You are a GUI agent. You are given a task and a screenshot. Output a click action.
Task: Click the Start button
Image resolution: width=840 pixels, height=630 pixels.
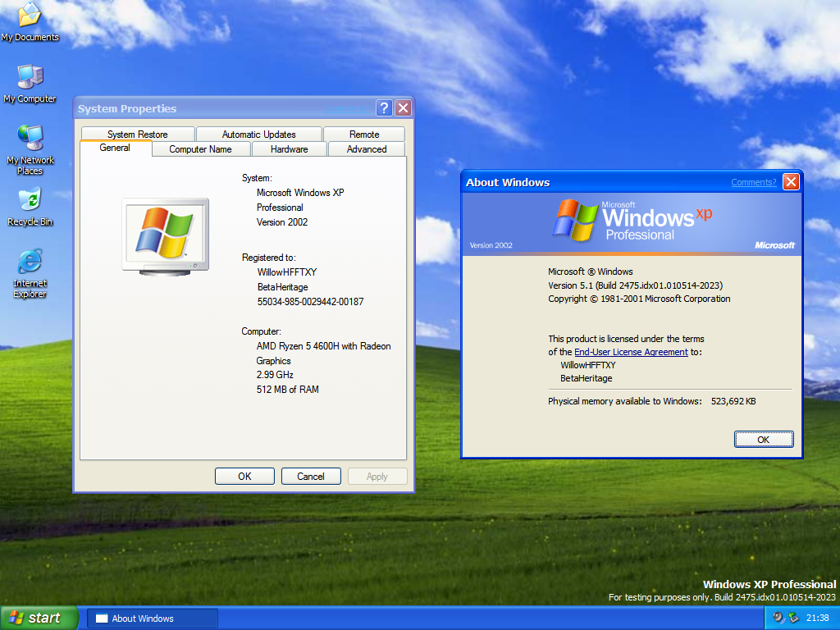point(39,618)
